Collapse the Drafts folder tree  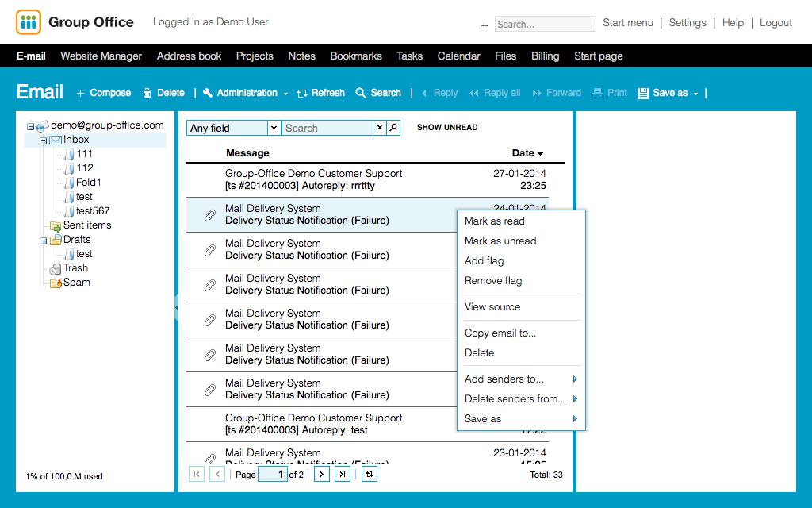tap(44, 240)
